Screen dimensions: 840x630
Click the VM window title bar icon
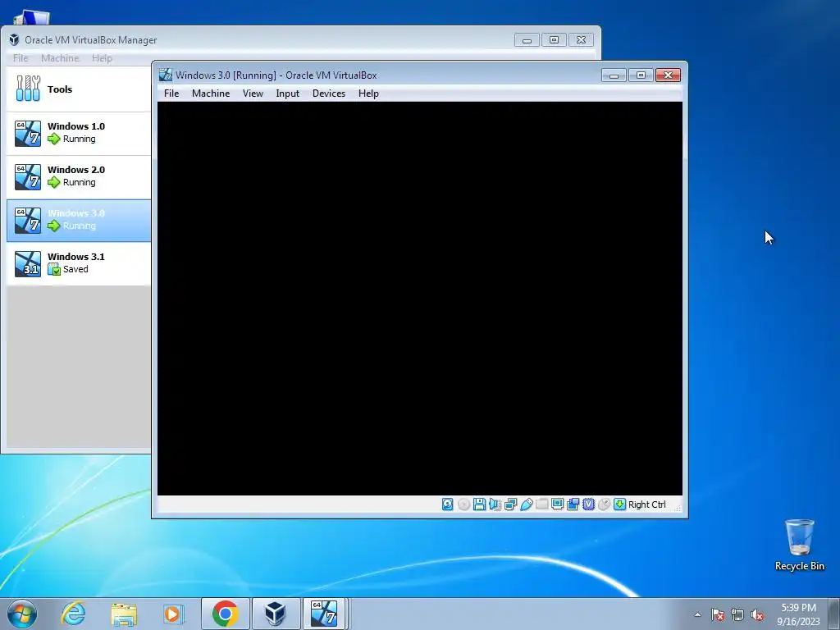point(166,75)
